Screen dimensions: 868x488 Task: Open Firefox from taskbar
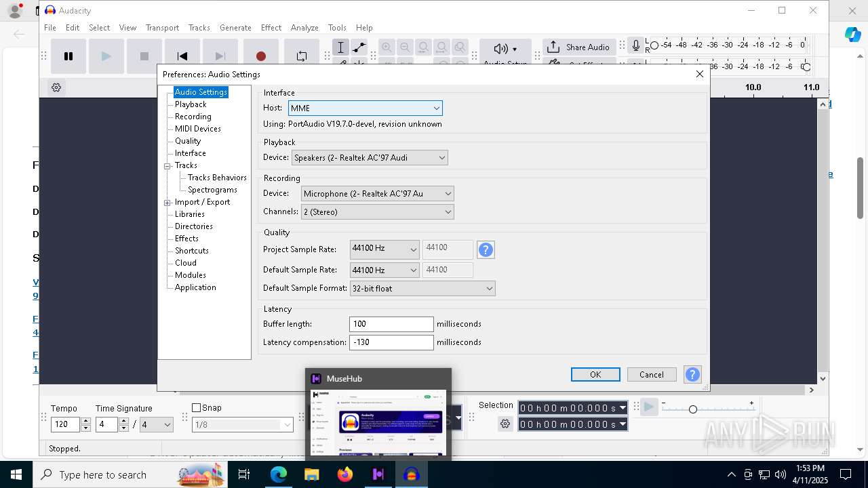pyautogui.click(x=345, y=474)
